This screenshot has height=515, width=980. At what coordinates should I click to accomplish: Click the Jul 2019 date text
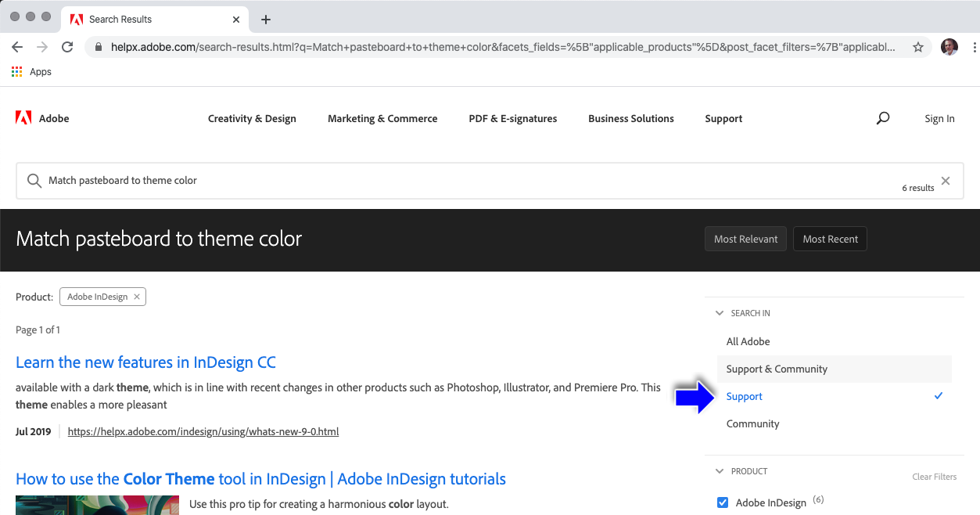(33, 431)
